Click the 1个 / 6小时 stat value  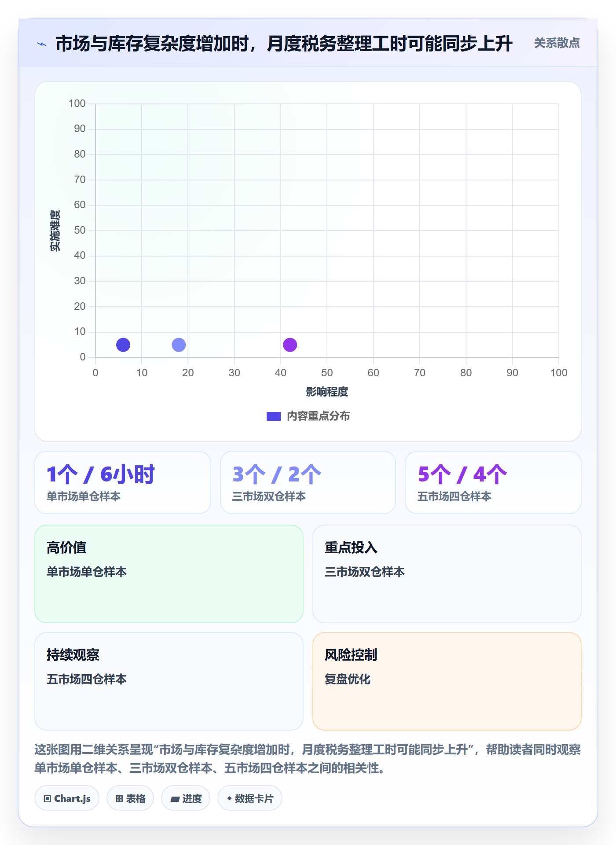pyautogui.click(x=101, y=474)
